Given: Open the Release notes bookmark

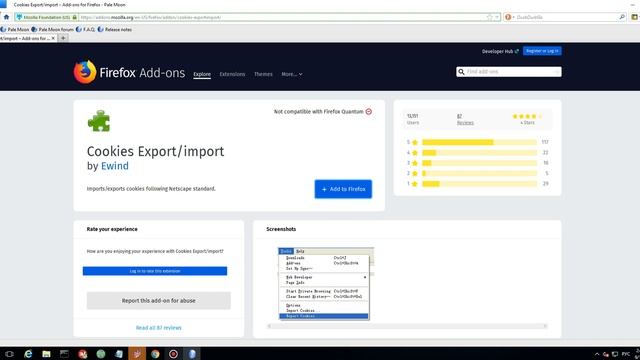Looking at the screenshot, I should coord(115,29).
